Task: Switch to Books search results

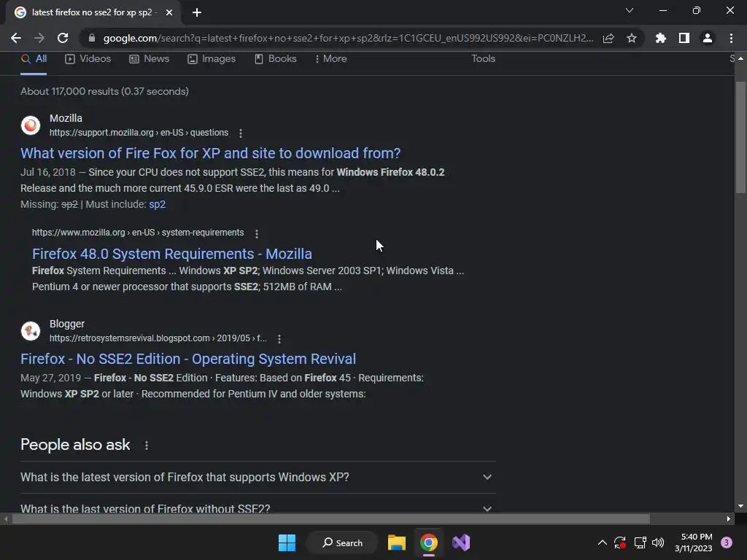Action: tap(275, 59)
